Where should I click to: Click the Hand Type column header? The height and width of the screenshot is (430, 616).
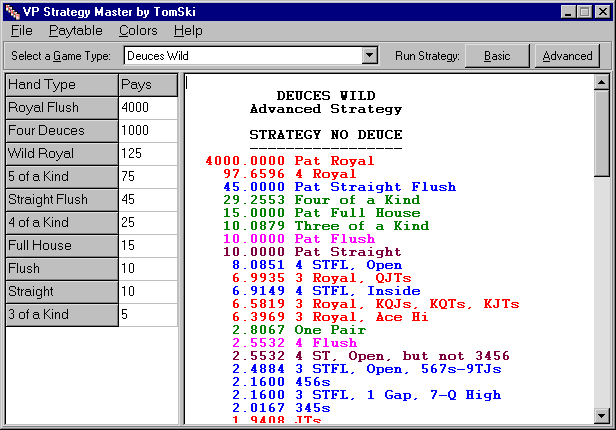pyautogui.click(x=62, y=85)
